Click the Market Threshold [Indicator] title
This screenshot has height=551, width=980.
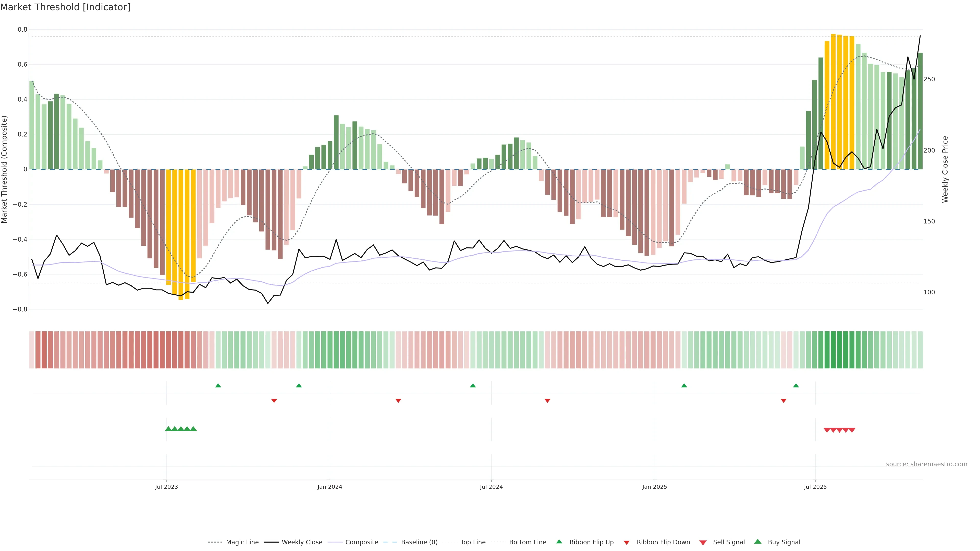point(65,7)
